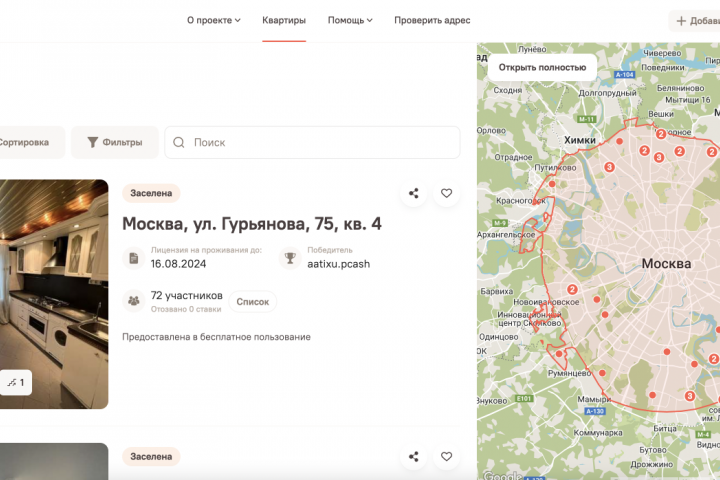Select cluster marker 2 near Новоивановское
Viewport: 720px width, 480px height.
coord(572,289)
